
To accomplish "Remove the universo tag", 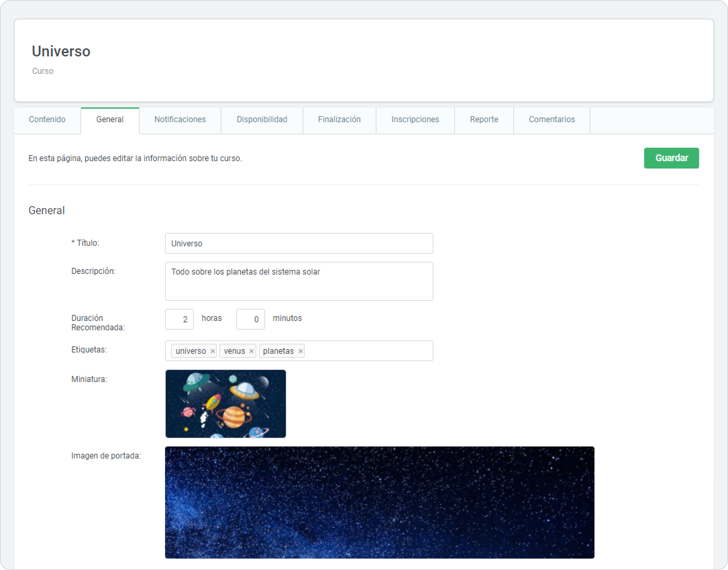I will (212, 351).
